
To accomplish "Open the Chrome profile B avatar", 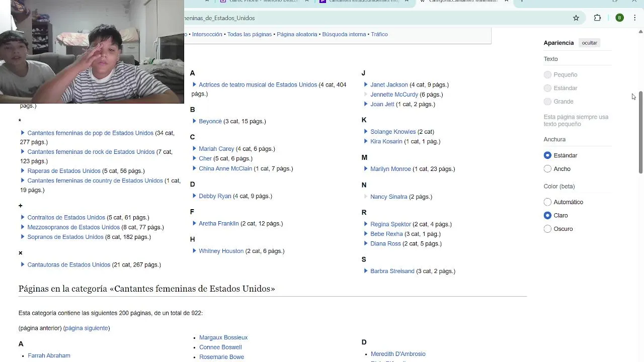I will click(x=619, y=18).
